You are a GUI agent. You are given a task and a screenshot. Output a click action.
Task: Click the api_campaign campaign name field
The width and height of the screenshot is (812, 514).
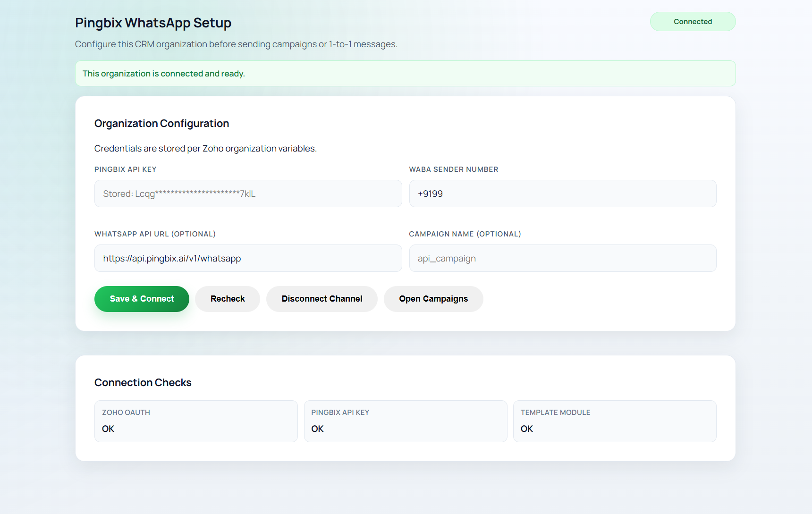click(x=562, y=258)
